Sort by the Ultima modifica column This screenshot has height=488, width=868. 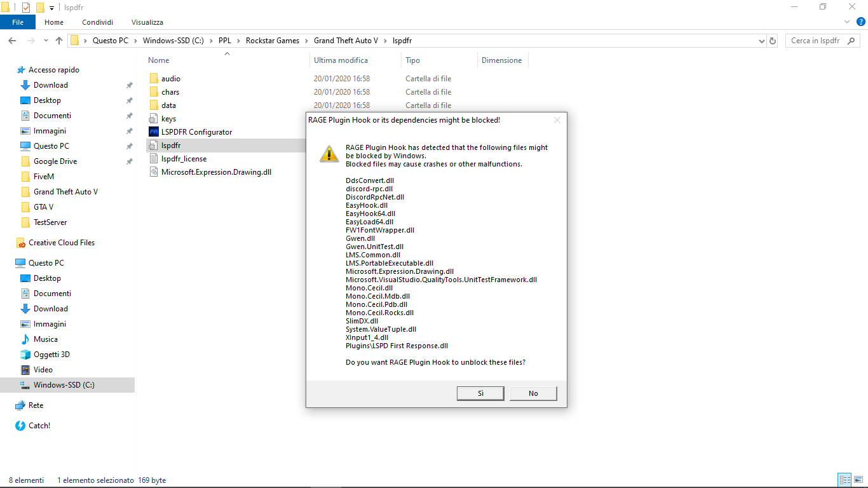tap(341, 60)
